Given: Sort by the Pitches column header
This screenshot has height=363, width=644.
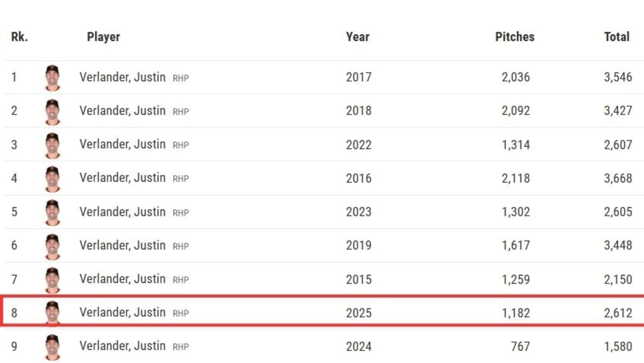Looking at the screenshot, I should click(x=514, y=37).
